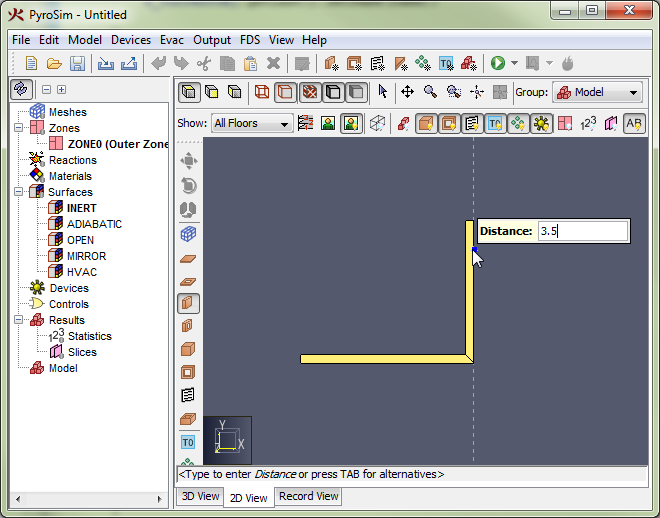This screenshot has height=518, width=660.
Task: Click the Export icon in main toolbar
Action: click(x=129, y=64)
